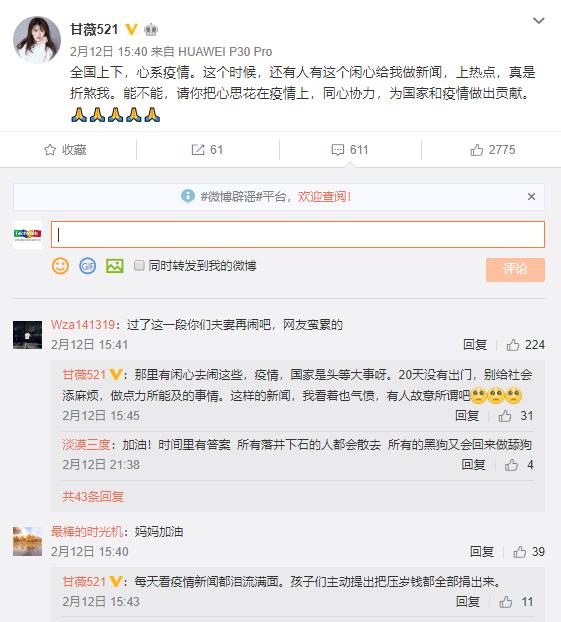This screenshot has height=622, width=561.
Task: Click the star 收藏 favorite icon
Action: click(50, 150)
